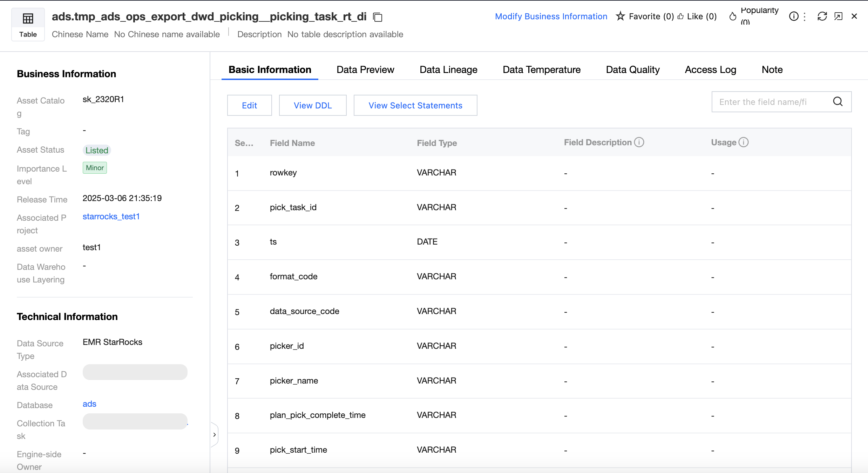
Task: Switch to the Data Lineage tab
Action: pos(448,69)
